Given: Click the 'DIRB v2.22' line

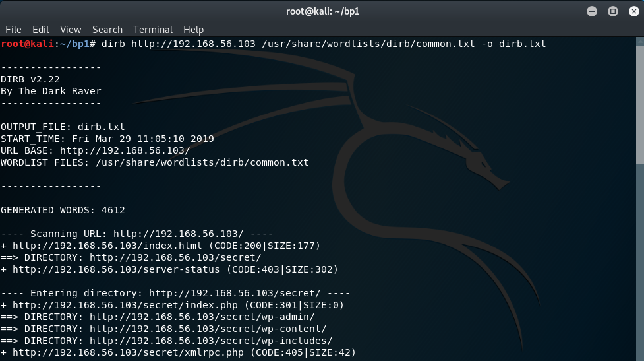Looking at the screenshot, I should click(30, 79).
